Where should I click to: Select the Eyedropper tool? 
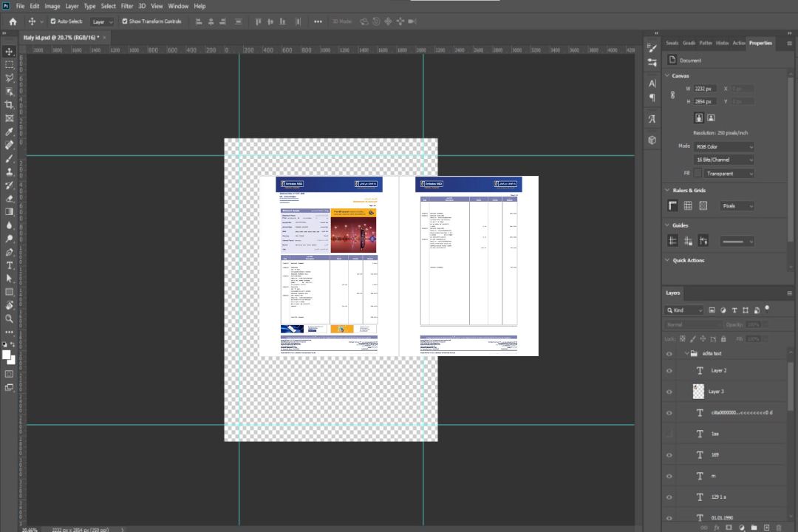(9, 132)
